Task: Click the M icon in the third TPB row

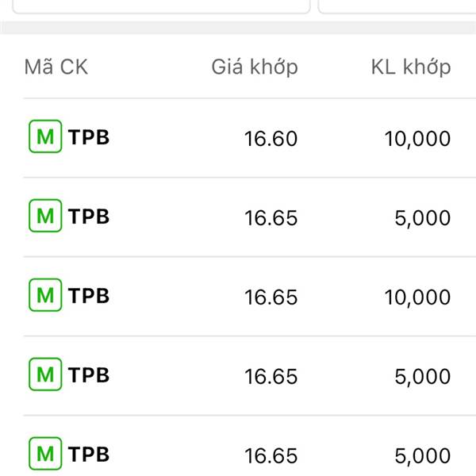Action: point(45,295)
